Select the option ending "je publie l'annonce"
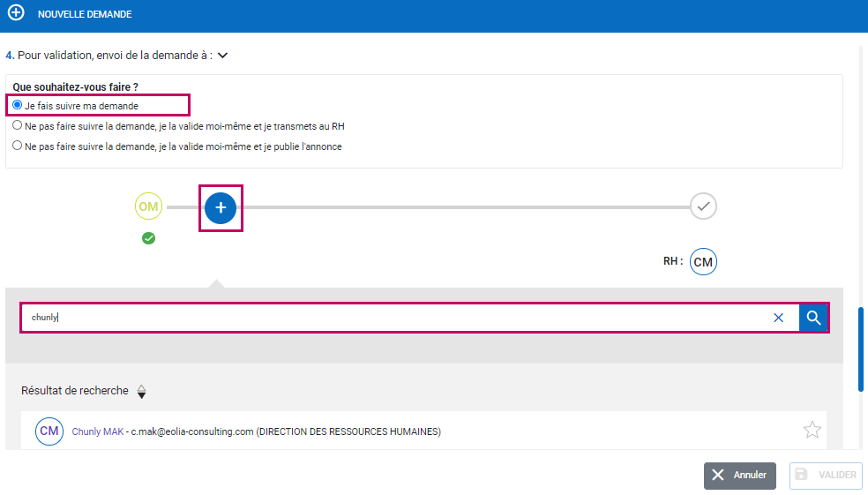Image resolution: width=868 pixels, height=495 pixels. pyautogui.click(x=18, y=146)
